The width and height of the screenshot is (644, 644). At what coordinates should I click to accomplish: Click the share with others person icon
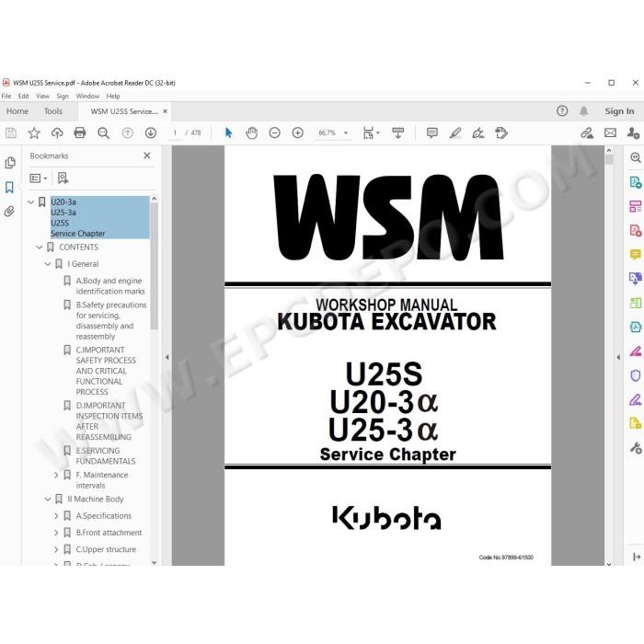(633, 133)
